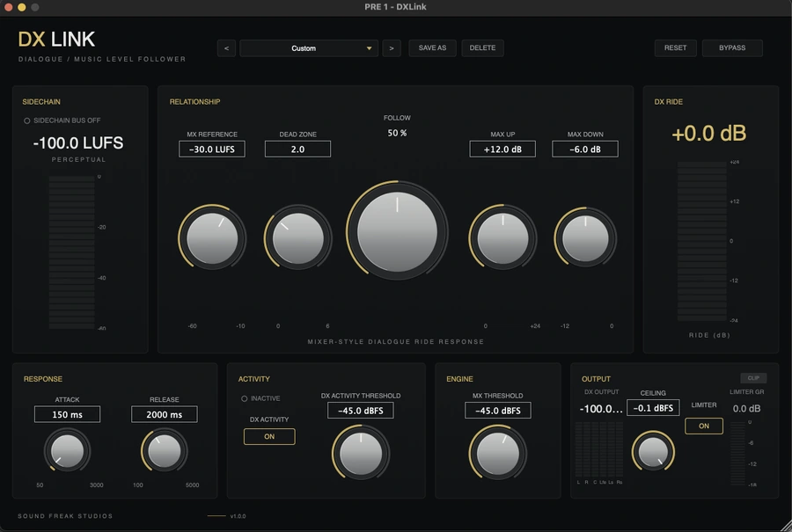
Task: Open the Custom preset dropdown
Action: (309, 48)
